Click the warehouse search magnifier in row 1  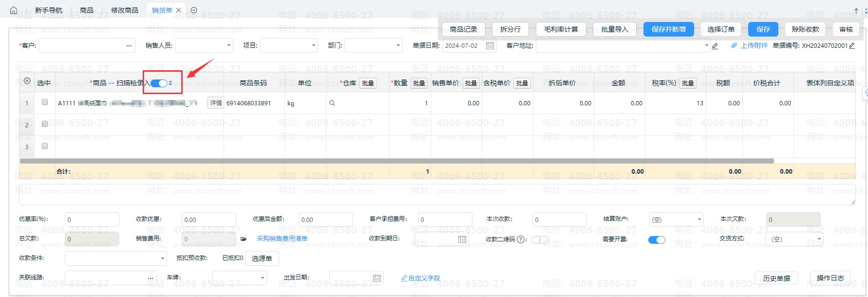[x=332, y=103]
